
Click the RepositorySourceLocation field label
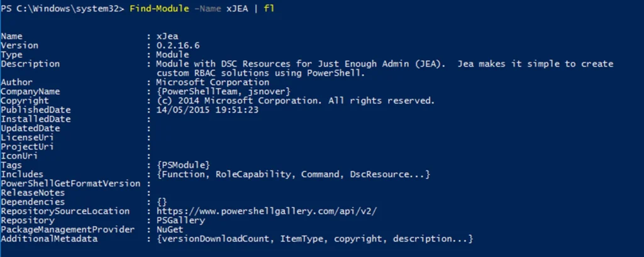pyautogui.click(x=65, y=212)
